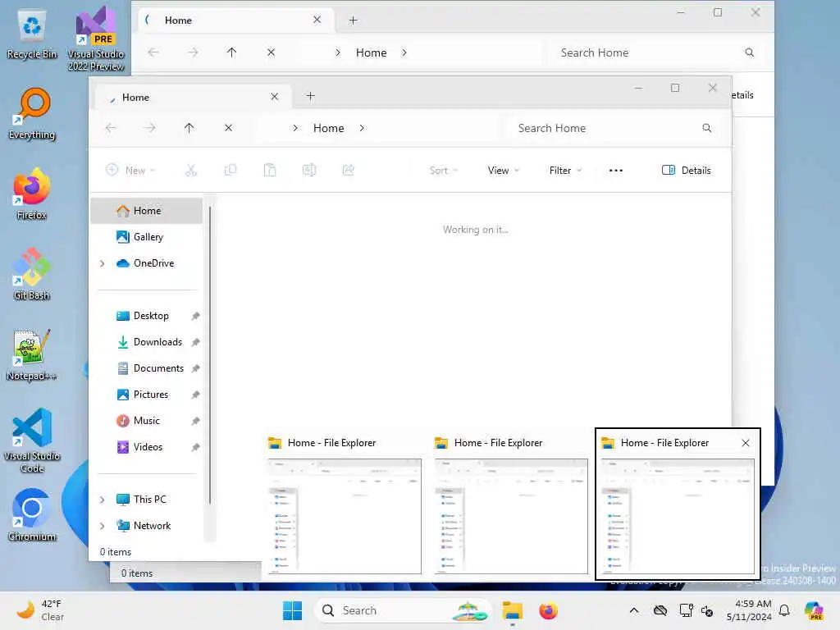Image resolution: width=840 pixels, height=630 pixels.
Task: Open notifications bell in system tray
Action: coord(784,610)
